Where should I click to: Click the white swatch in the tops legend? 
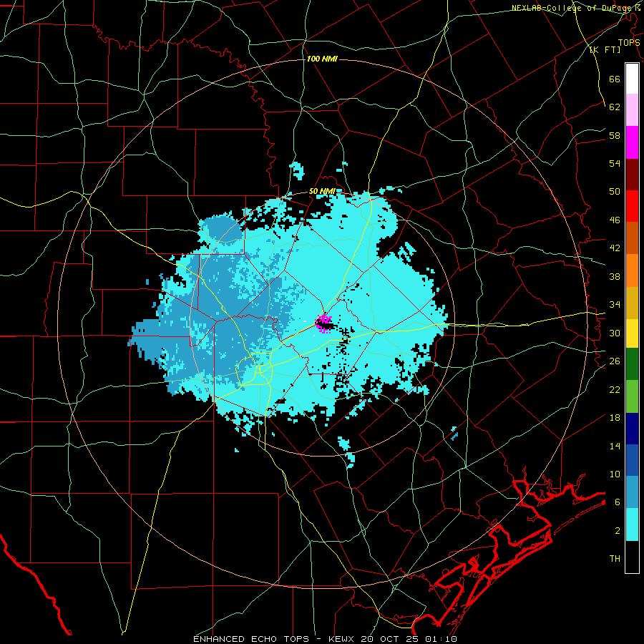click(x=632, y=79)
